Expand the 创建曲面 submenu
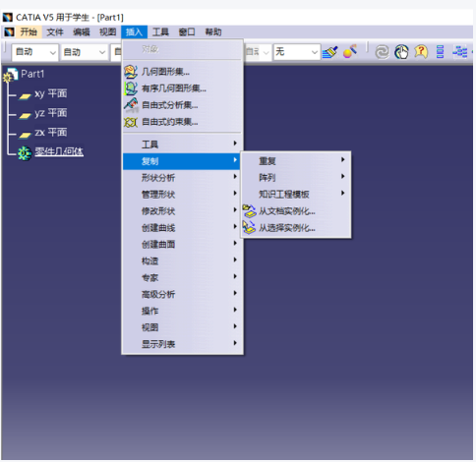This screenshot has height=462, width=476. (182, 244)
